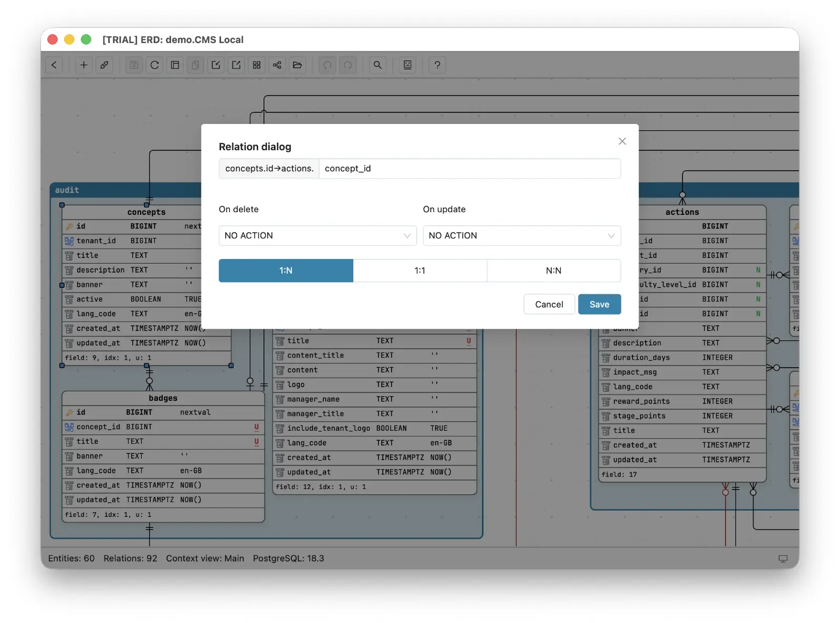
Task: Click 'PostgreSQL: 18.3' status entry
Action: click(x=288, y=558)
